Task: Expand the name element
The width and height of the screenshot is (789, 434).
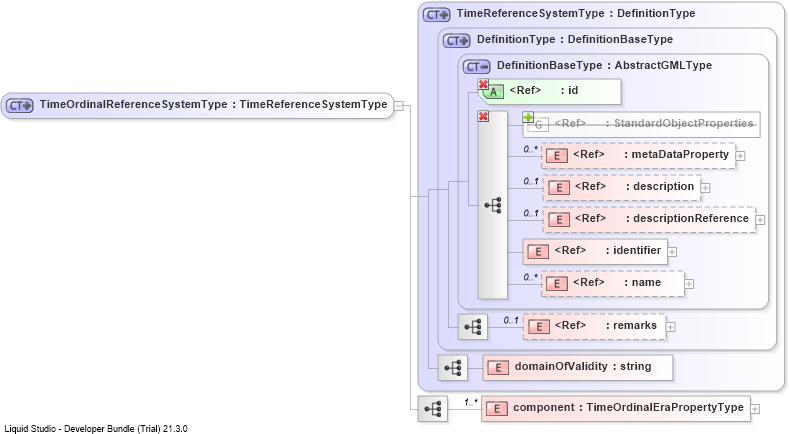Action: 689,284
